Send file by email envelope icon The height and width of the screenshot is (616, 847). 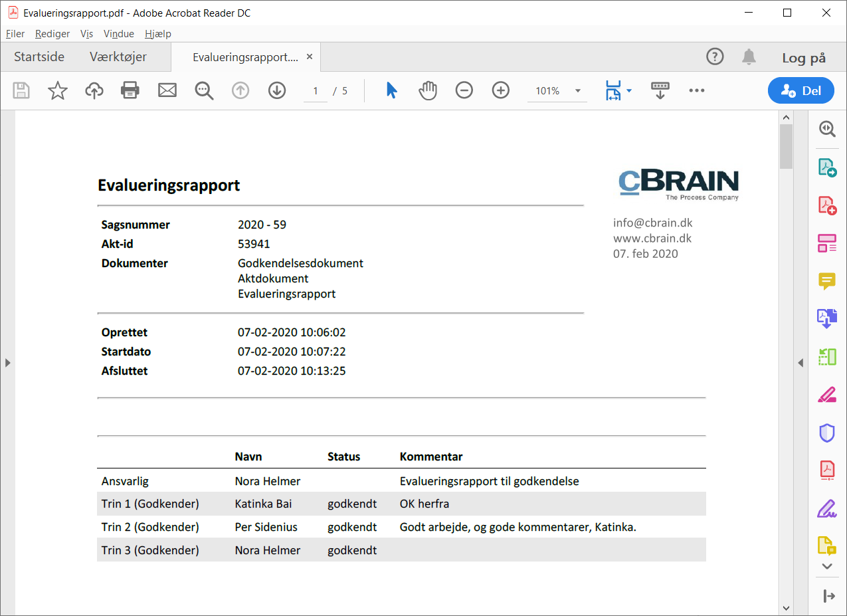pos(167,90)
